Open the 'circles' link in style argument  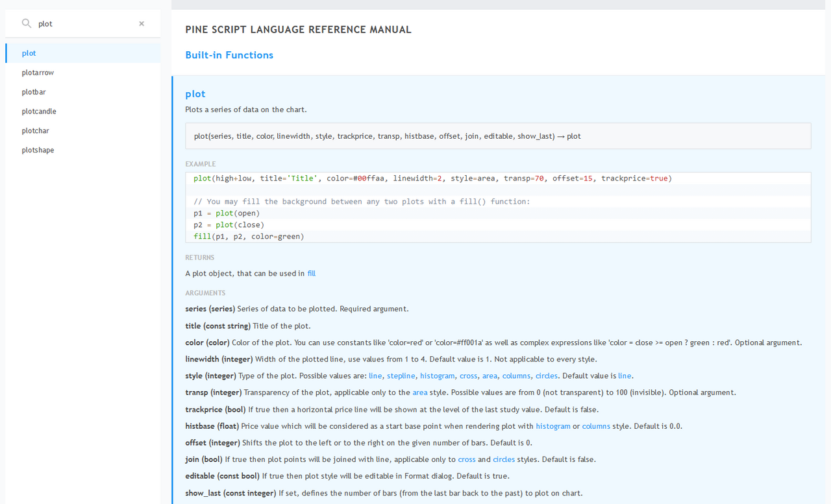tap(547, 376)
